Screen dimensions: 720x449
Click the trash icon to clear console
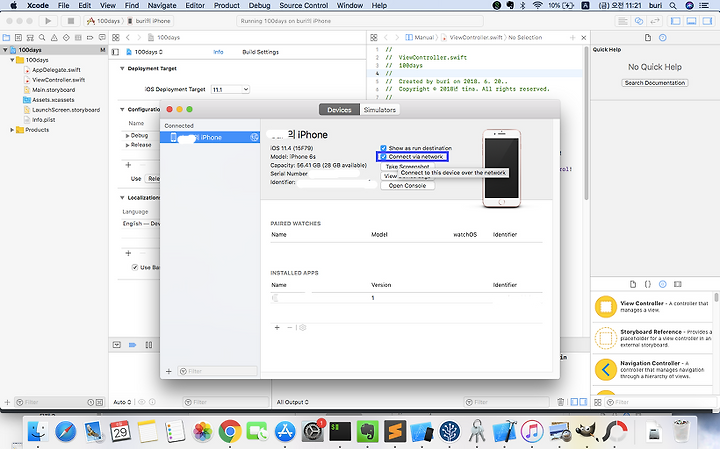[561, 402]
